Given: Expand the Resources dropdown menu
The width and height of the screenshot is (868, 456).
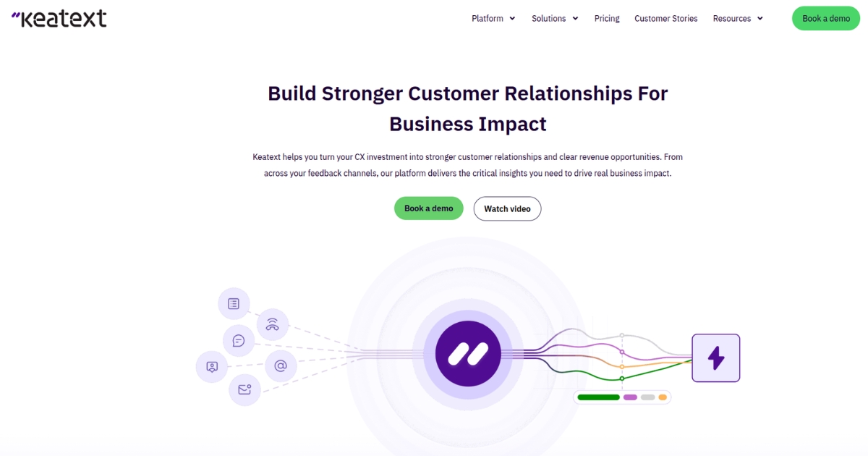Looking at the screenshot, I should pyautogui.click(x=738, y=19).
